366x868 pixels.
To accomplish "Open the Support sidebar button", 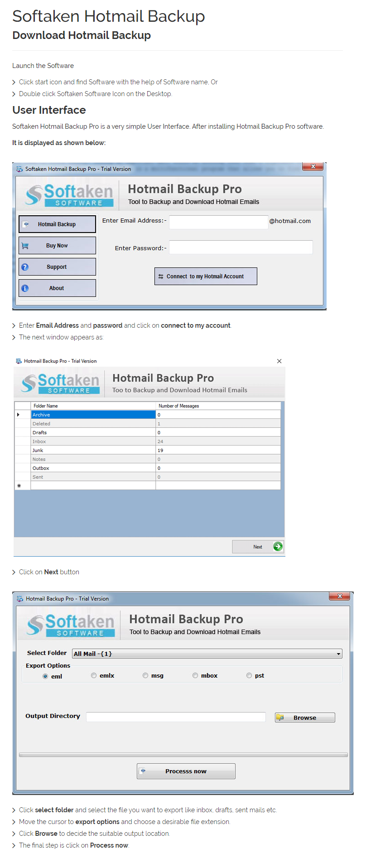I will (57, 267).
